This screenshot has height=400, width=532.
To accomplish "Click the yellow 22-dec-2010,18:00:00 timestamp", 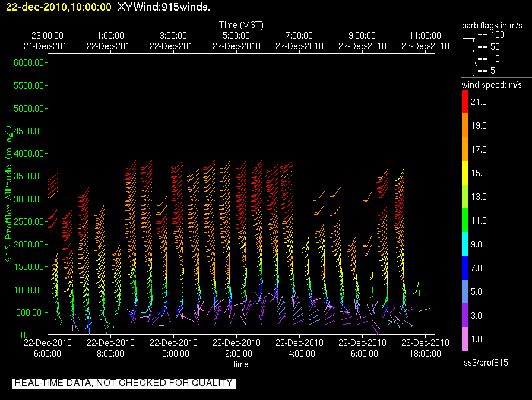I will [59, 7].
